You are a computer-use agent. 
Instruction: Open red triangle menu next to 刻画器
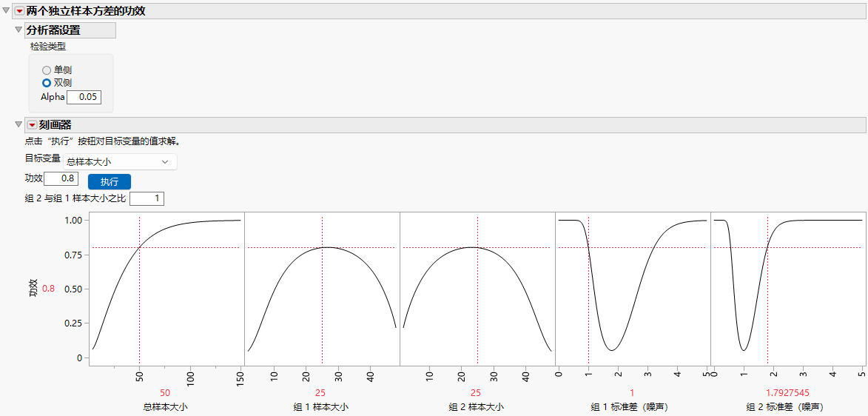pyautogui.click(x=32, y=125)
